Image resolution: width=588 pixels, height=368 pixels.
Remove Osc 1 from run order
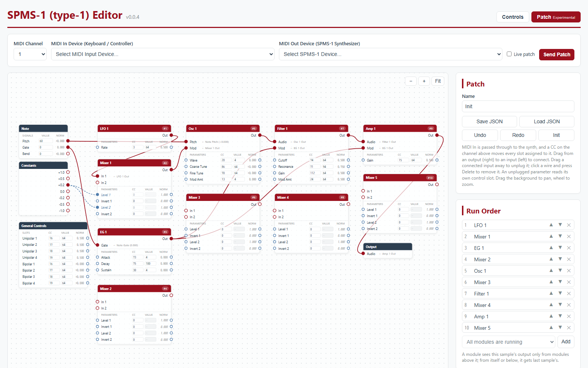pos(569,271)
